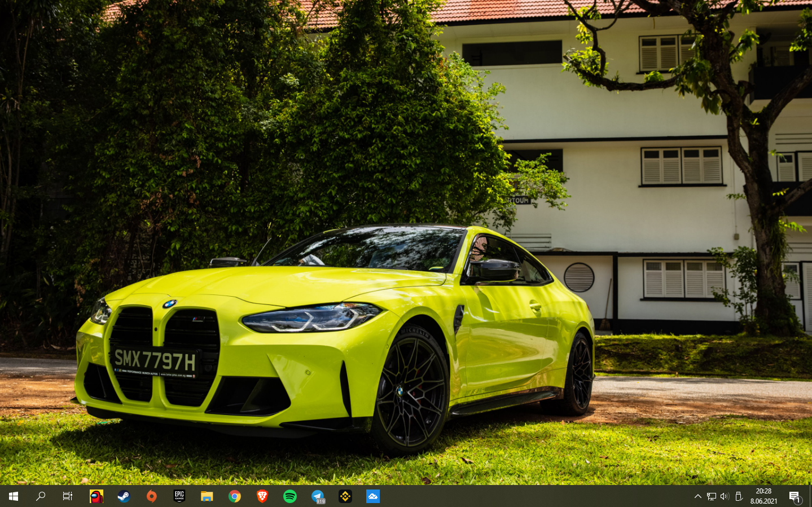The width and height of the screenshot is (812, 507).
Task: Open Epic Games Launcher from taskbar
Action: 179,496
